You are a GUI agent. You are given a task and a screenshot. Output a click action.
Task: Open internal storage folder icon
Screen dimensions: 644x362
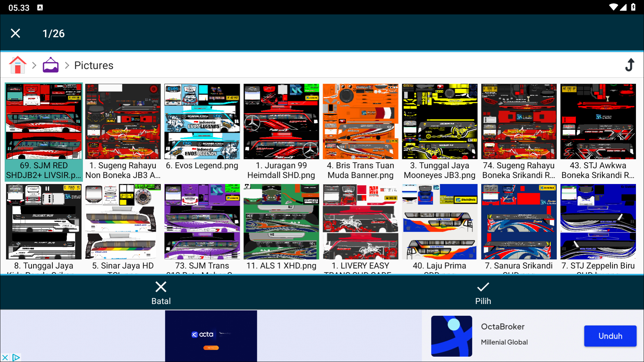(51, 65)
